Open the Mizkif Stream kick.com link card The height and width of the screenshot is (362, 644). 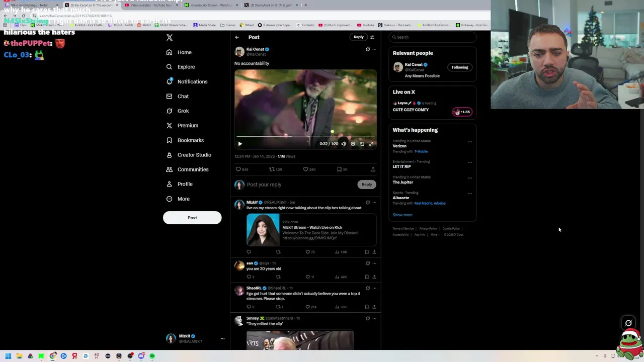coord(311,230)
